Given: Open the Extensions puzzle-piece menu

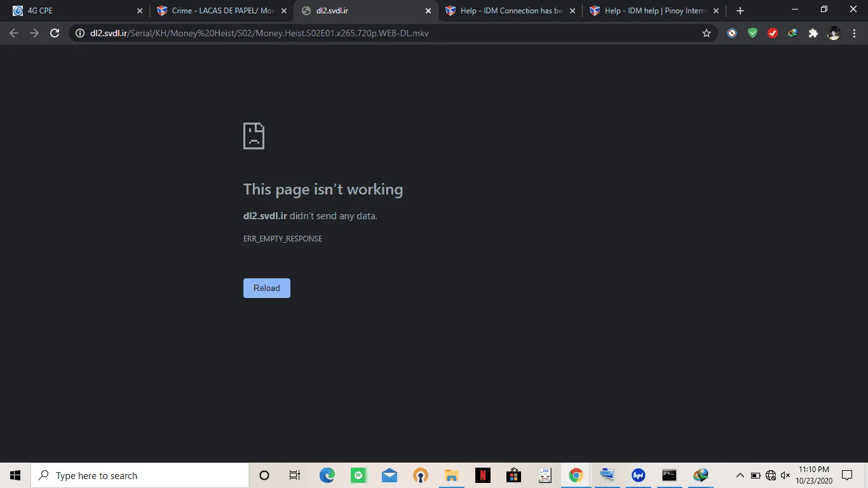Looking at the screenshot, I should pos(813,33).
